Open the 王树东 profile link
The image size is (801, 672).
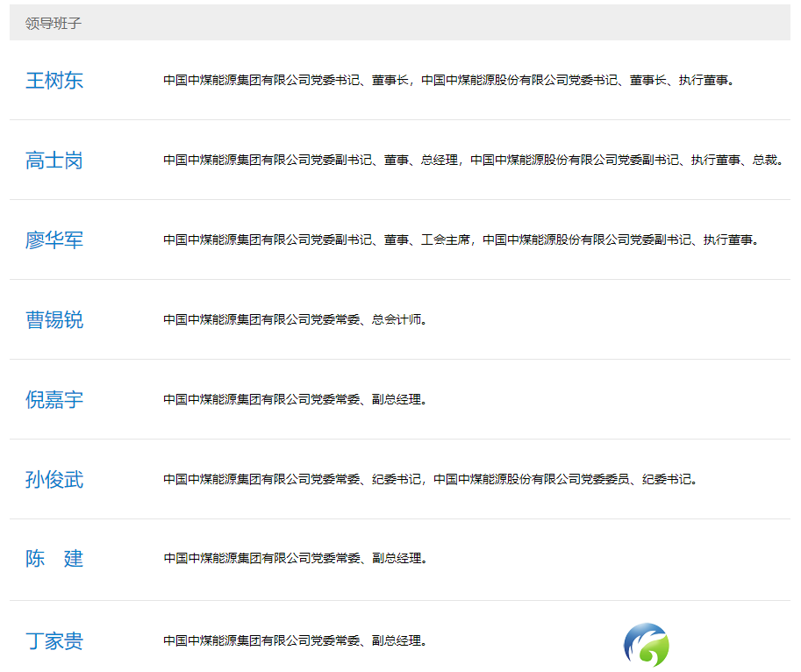click(54, 80)
